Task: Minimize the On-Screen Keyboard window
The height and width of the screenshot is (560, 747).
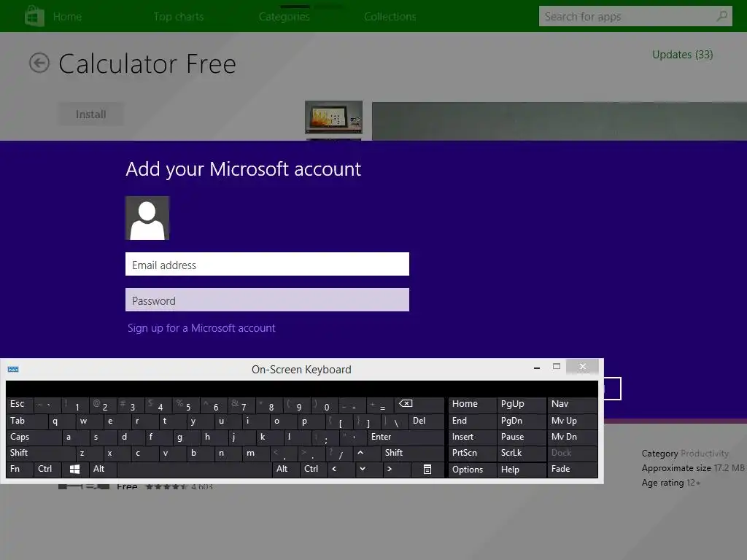Action: coord(537,367)
